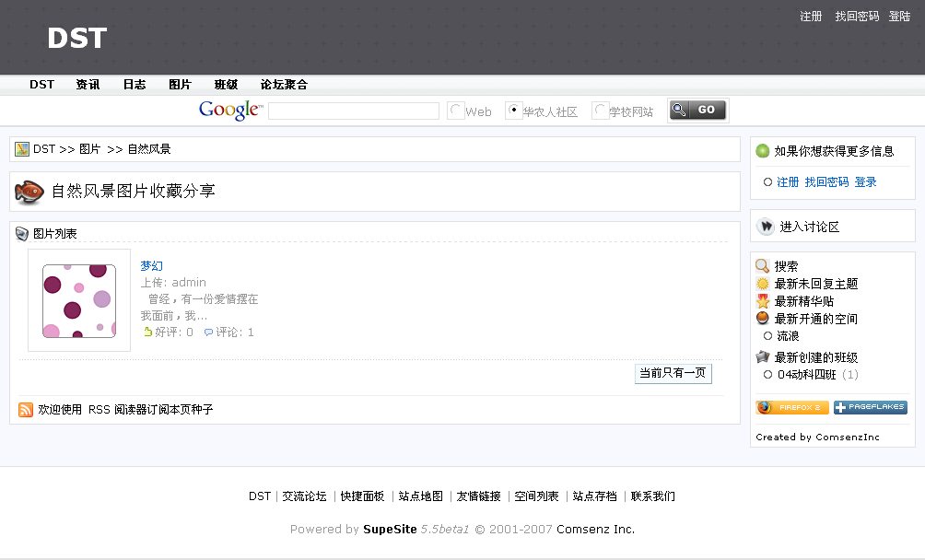Open 最新精华贴 link
This screenshot has height=560, width=925.
(x=804, y=302)
